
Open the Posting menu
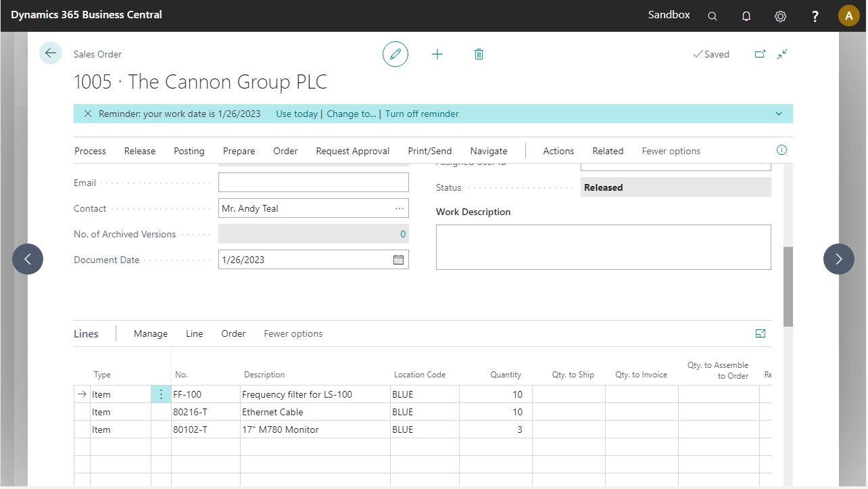[x=189, y=151]
